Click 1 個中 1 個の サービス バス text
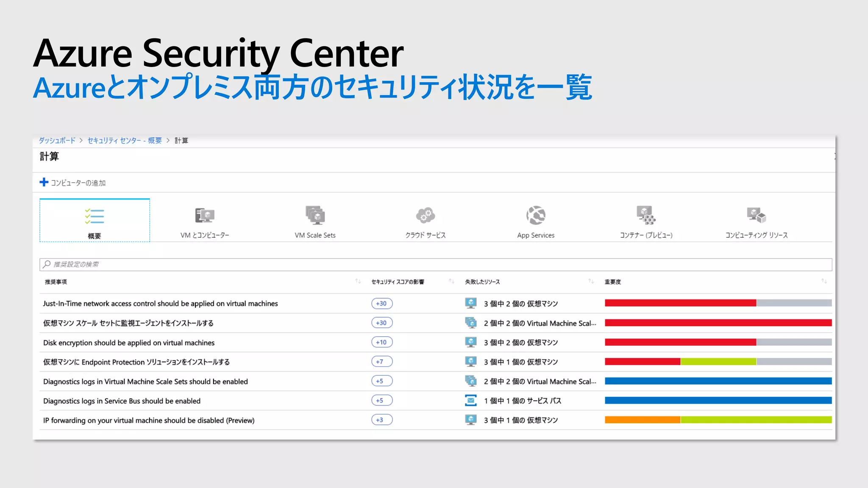This screenshot has width=868, height=488. click(523, 401)
